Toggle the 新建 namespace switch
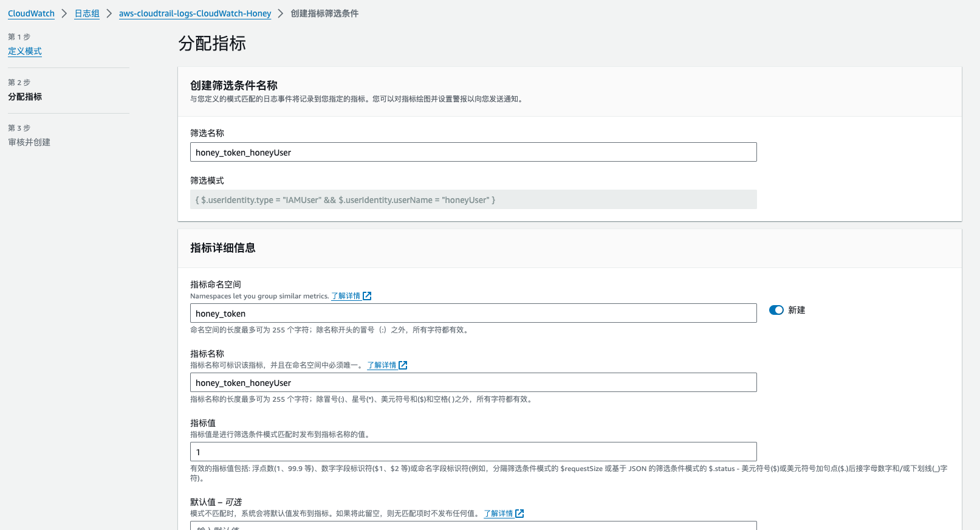Screen dimensions: 980x530 click(776, 310)
